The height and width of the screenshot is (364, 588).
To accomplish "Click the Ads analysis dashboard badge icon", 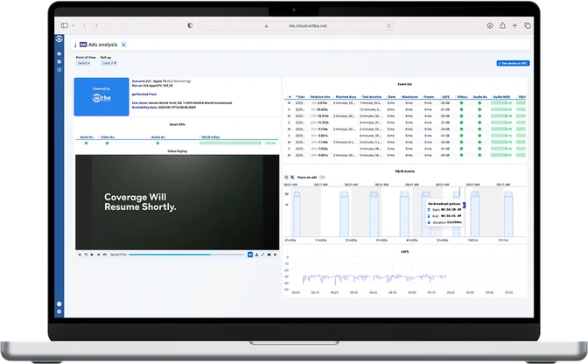I will [x=83, y=45].
